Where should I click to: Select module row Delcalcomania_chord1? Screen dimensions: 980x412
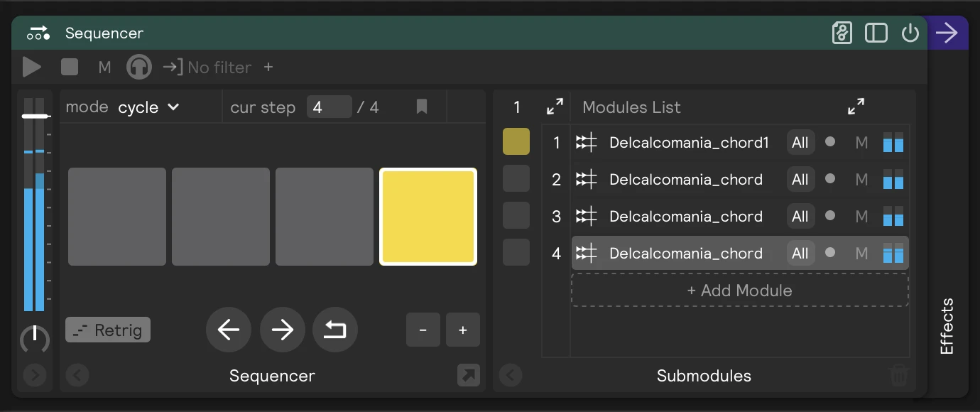pos(740,143)
